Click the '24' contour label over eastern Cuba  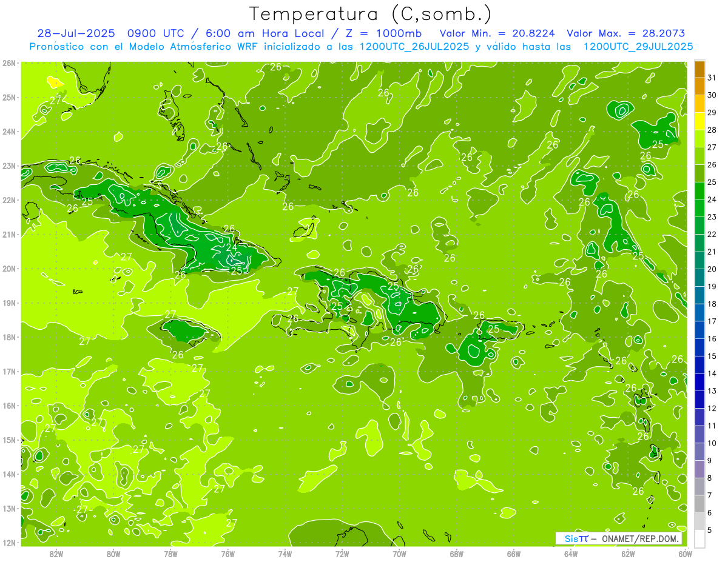pos(231,247)
